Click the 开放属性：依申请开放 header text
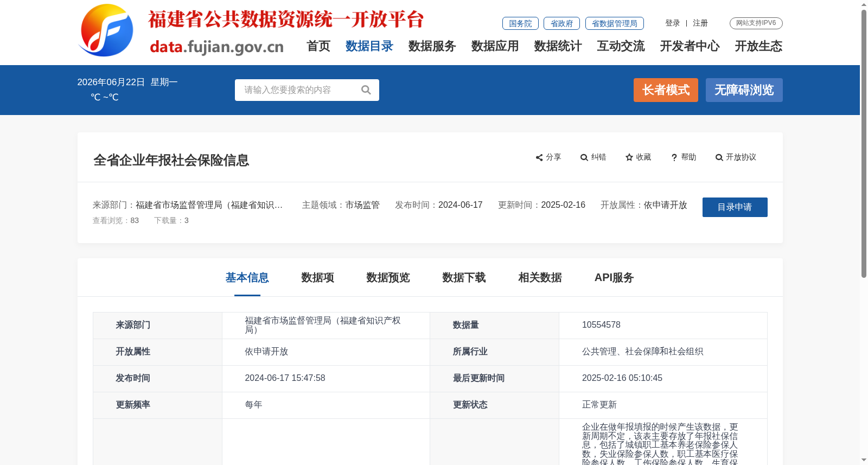This screenshot has width=868, height=465. (644, 205)
